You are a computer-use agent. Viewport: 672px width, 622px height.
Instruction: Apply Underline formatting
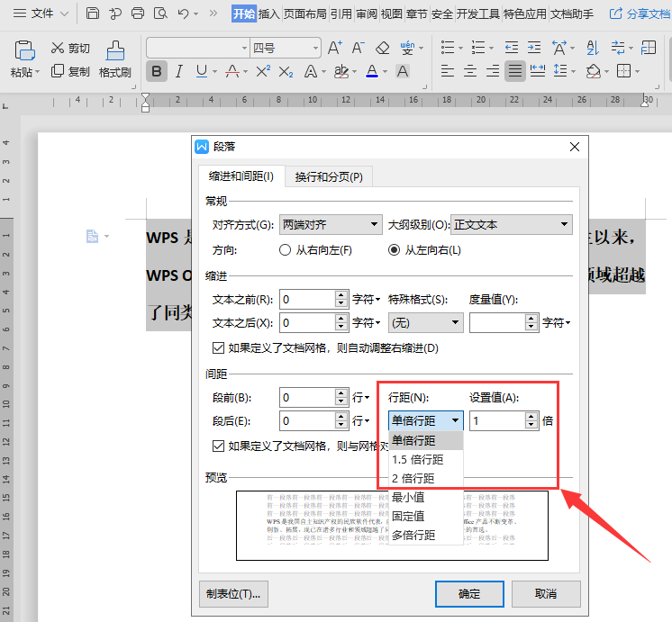pos(202,71)
